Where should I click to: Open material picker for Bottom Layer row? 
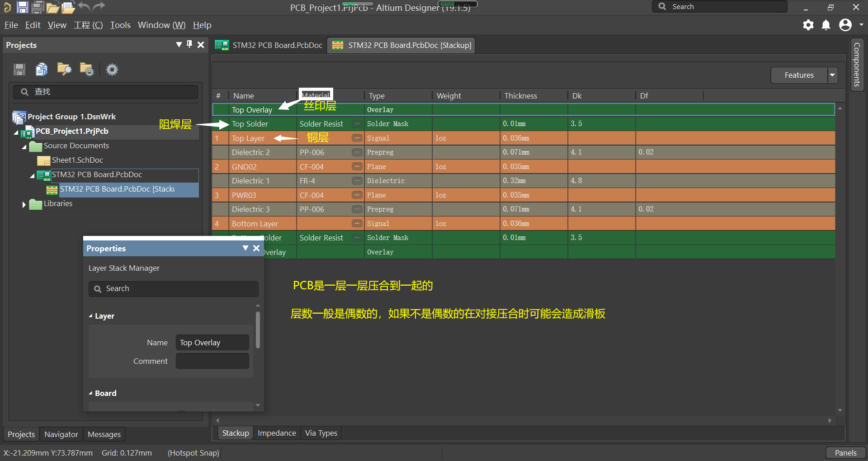[357, 223]
